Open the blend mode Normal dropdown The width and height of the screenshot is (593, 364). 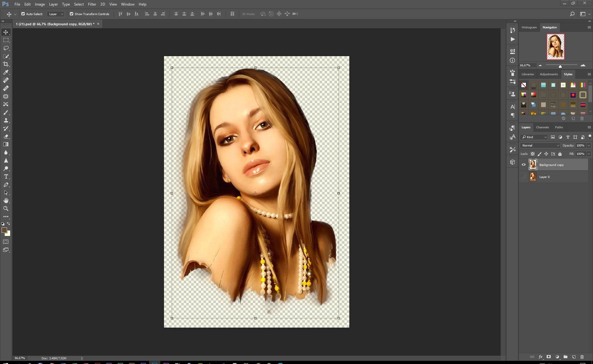(x=540, y=146)
